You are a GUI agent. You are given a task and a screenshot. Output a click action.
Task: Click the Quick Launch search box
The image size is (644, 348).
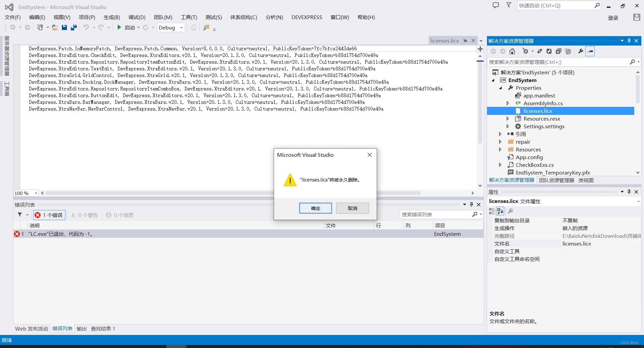556,5
